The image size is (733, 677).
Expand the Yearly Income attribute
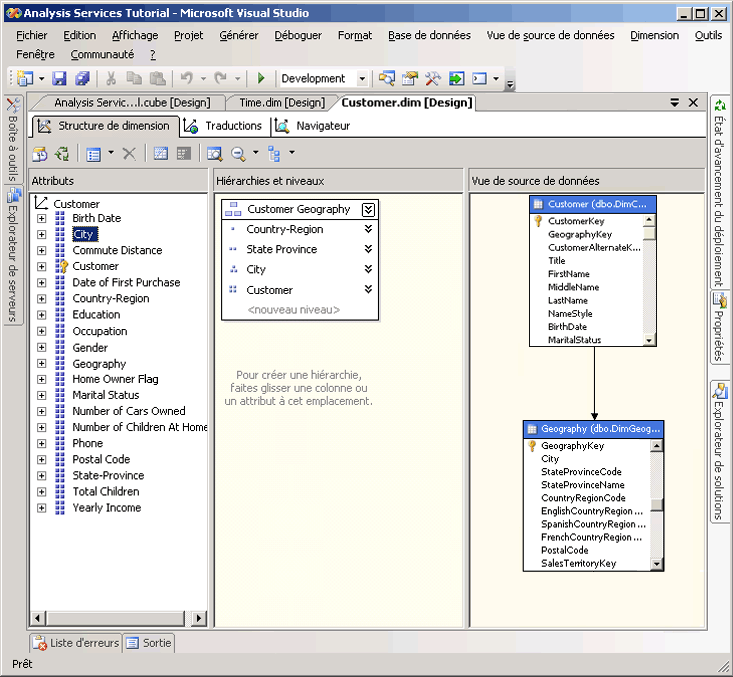[x=42, y=508]
